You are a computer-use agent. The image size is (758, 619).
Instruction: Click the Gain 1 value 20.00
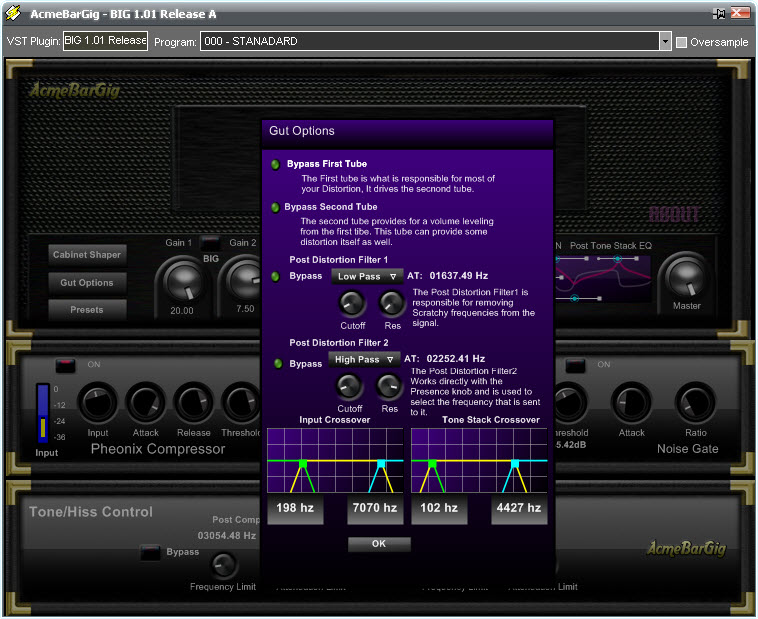(x=182, y=311)
